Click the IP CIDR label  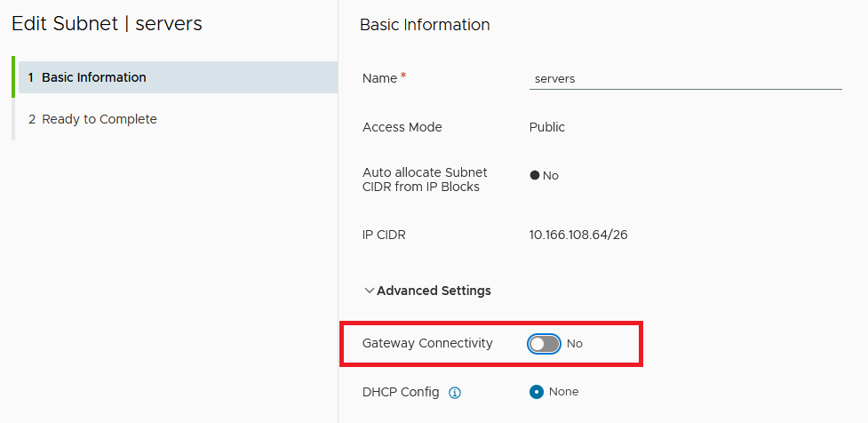(384, 235)
